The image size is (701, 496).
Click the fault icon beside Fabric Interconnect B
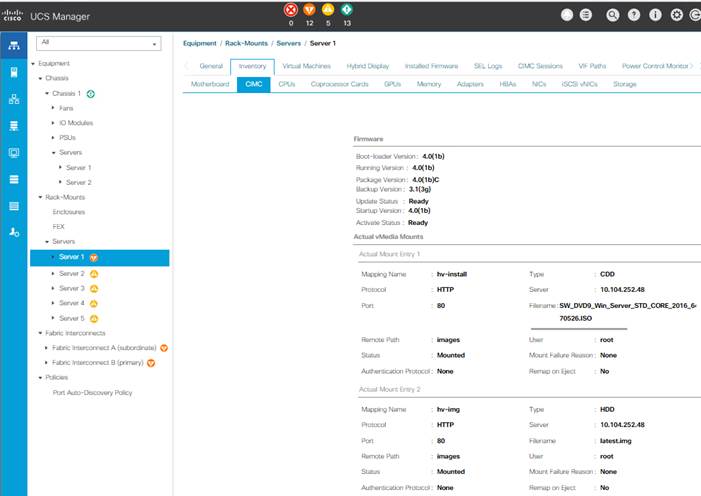tap(151, 363)
